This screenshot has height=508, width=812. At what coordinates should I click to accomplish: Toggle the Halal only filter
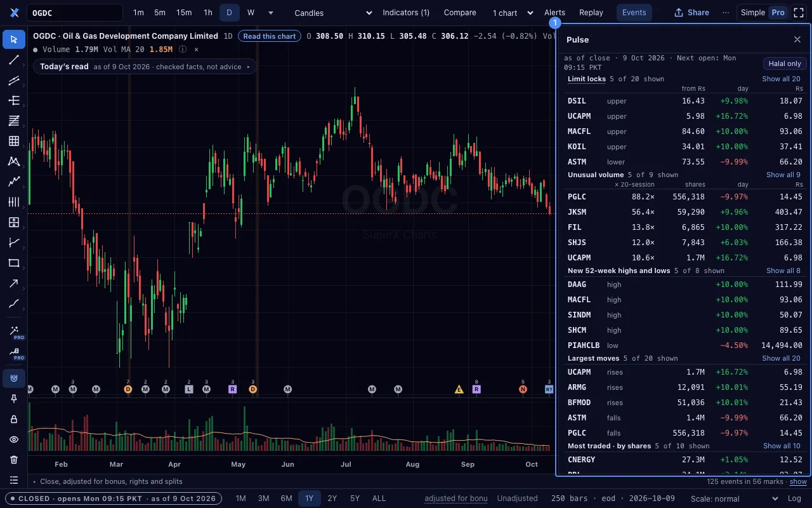pyautogui.click(x=785, y=63)
